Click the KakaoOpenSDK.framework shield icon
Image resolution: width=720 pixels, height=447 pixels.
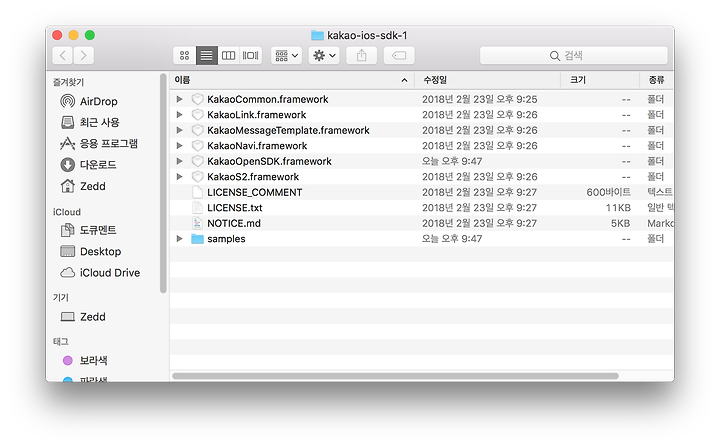point(197,161)
